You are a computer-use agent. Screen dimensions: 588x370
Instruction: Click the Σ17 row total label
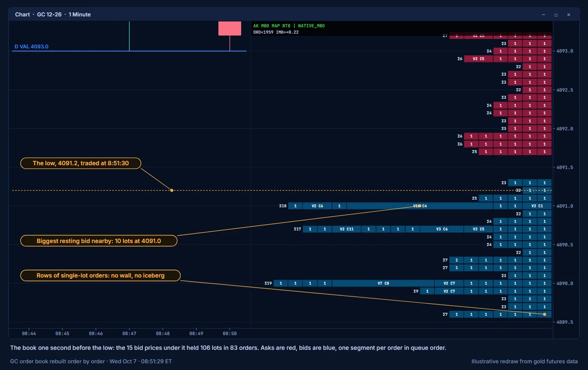pyautogui.click(x=297, y=229)
